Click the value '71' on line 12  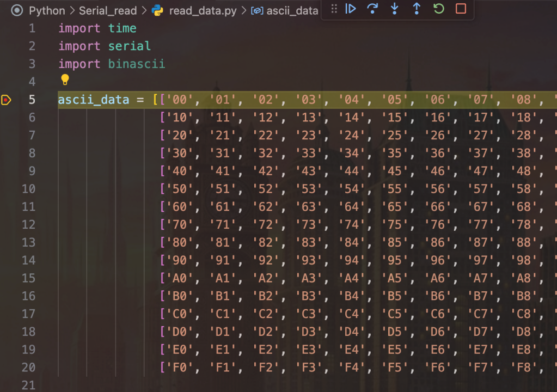point(222,224)
